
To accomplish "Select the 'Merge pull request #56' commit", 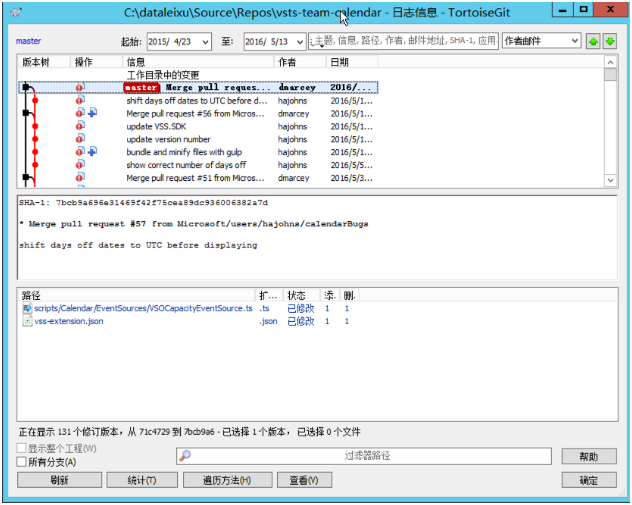I will point(198,113).
